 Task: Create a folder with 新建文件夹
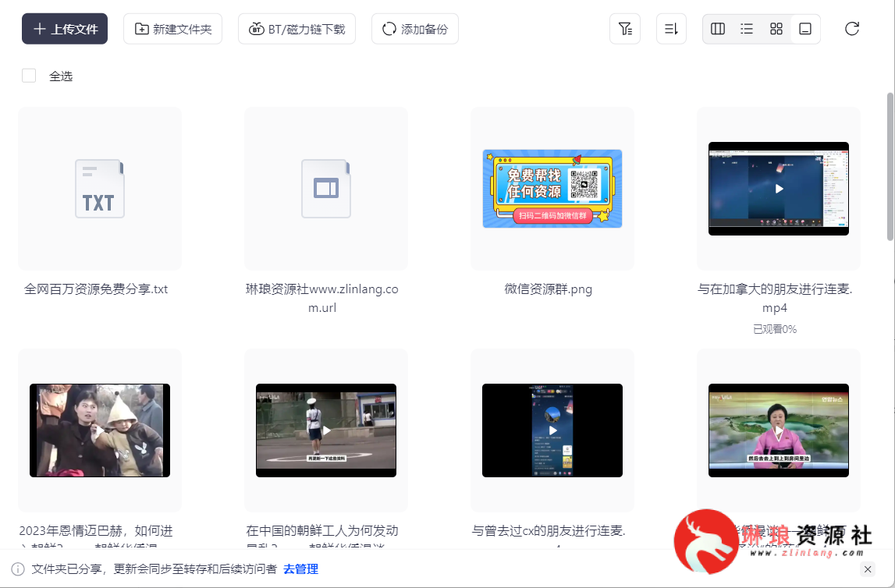(x=173, y=29)
